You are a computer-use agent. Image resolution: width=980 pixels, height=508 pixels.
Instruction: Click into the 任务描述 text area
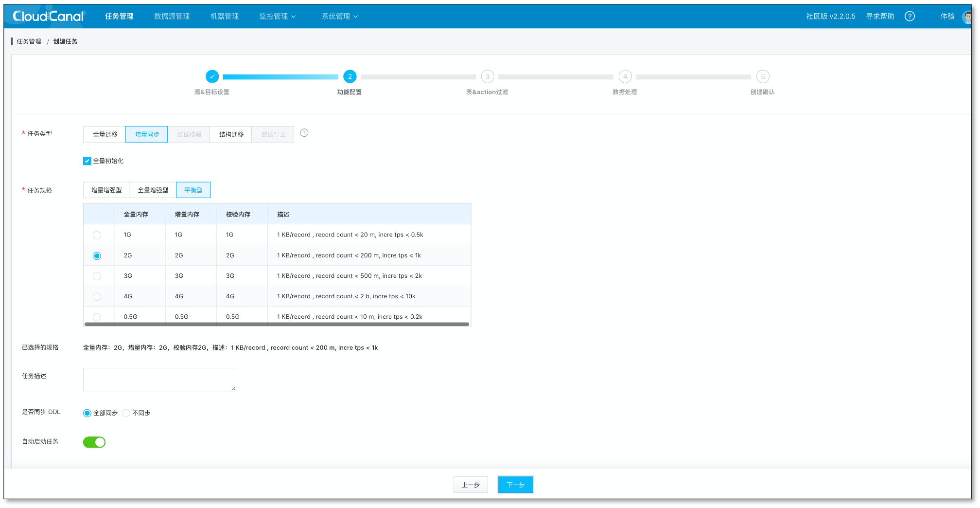[159, 380]
